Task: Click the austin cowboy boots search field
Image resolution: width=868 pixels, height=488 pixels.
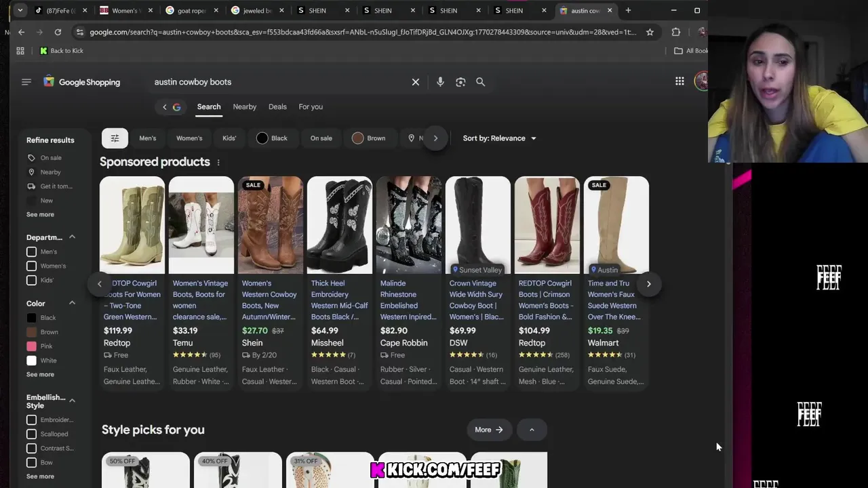Action: tap(278, 82)
